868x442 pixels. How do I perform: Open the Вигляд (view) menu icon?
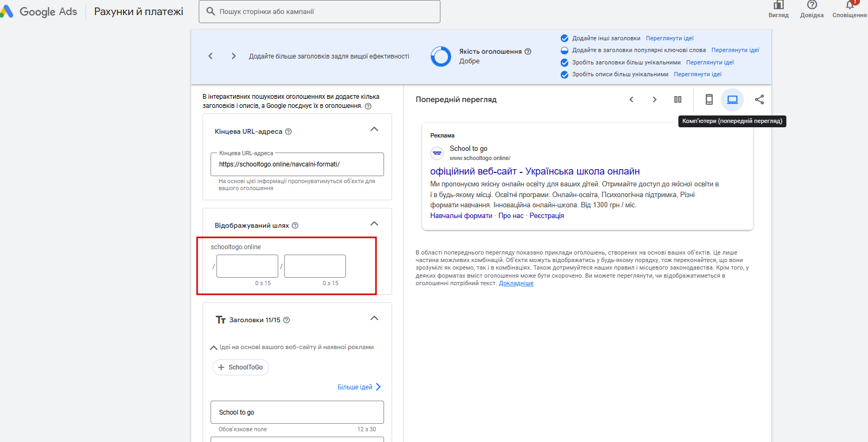(778, 5)
